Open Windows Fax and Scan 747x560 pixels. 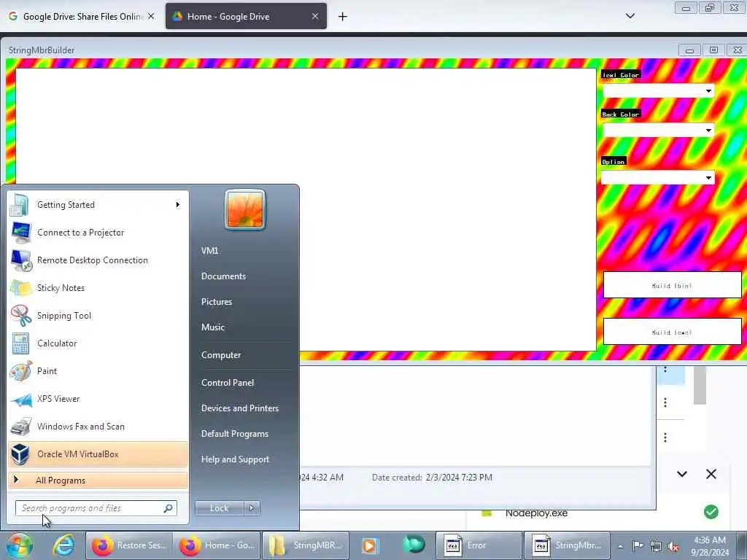(98, 426)
